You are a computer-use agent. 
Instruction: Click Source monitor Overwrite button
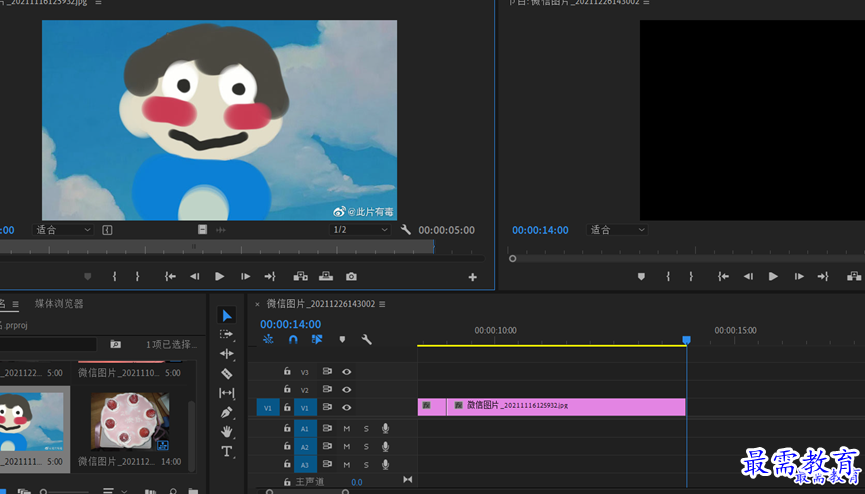[x=326, y=277]
